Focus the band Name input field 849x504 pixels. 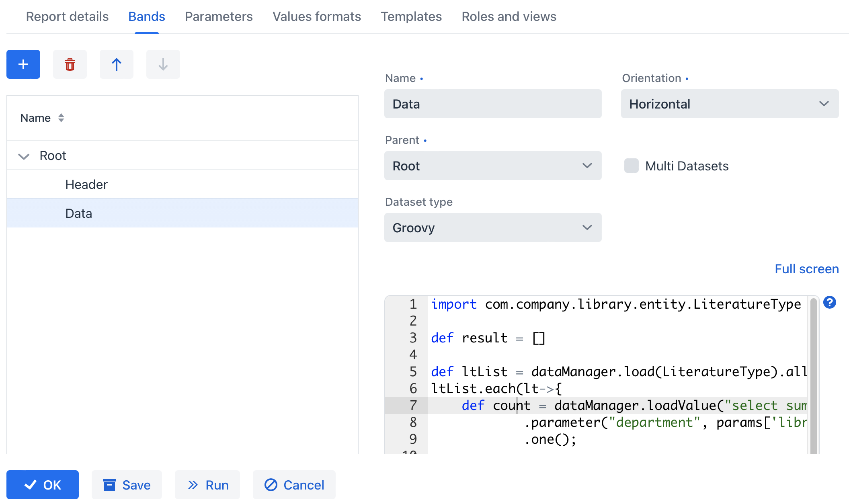pyautogui.click(x=493, y=104)
